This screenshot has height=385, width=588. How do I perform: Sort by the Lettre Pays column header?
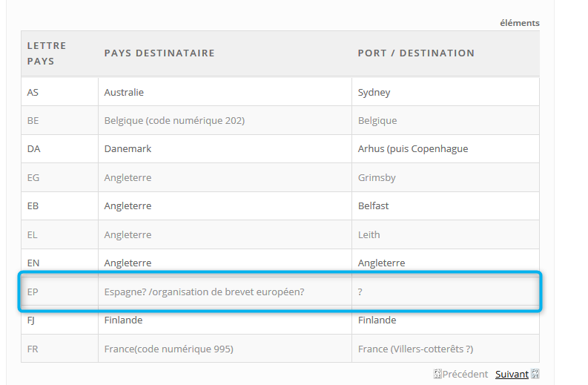47,53
